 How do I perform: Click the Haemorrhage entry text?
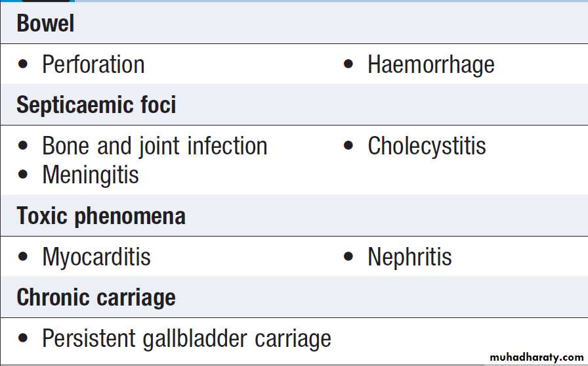point(430,64)
